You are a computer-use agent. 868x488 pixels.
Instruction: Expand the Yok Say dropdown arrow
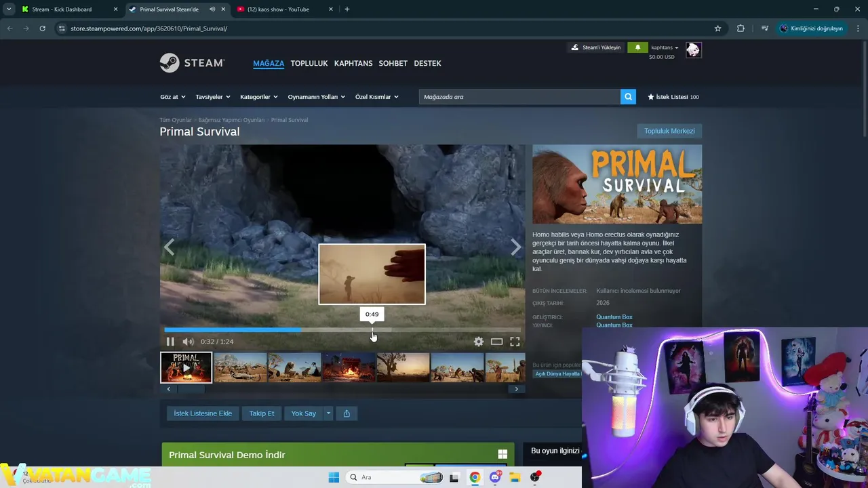(x=328, y=413)
